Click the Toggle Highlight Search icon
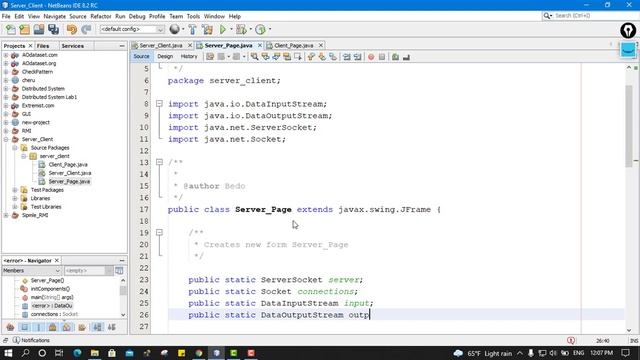 coord(287,57)
